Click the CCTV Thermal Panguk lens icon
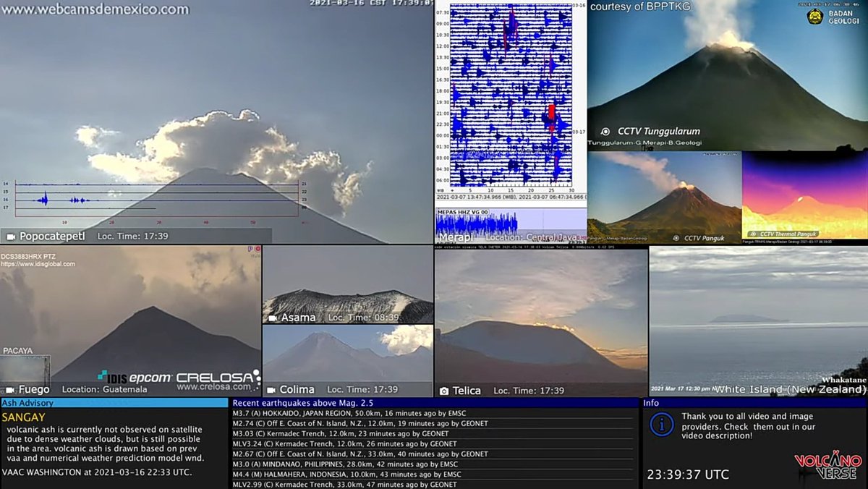 [752, 234]
